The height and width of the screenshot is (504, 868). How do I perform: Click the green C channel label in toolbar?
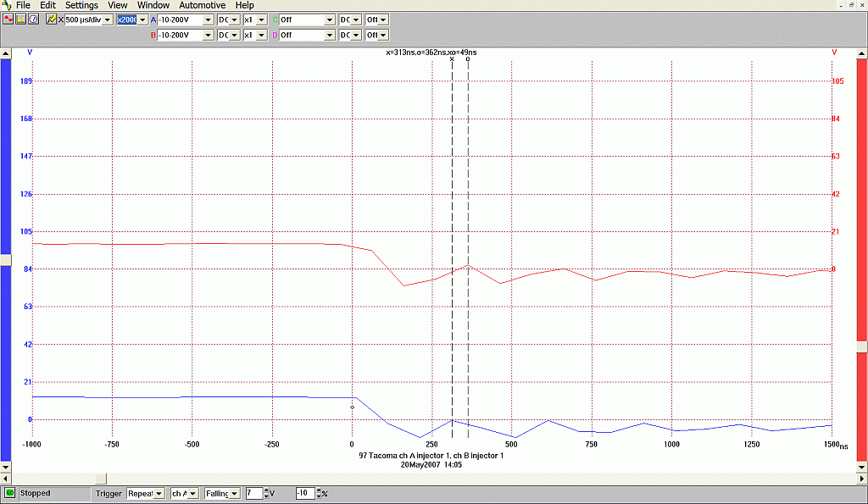[x=275, y=20]
